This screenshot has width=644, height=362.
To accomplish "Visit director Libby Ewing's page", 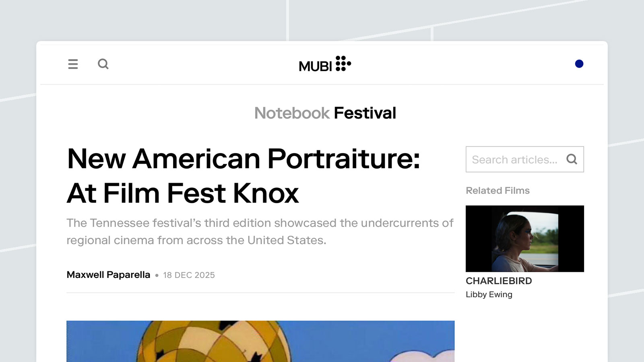I will click(x=489, y=294).
